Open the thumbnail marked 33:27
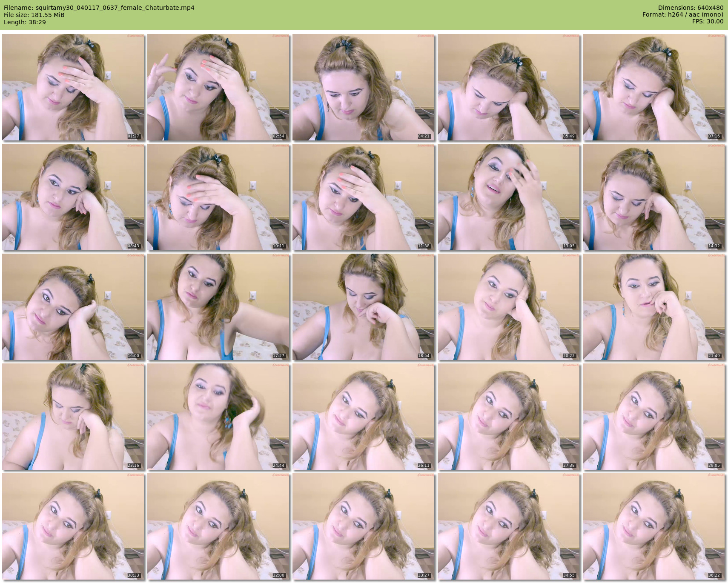This screenshot has width=728, height=583. (x=364, y=526)
